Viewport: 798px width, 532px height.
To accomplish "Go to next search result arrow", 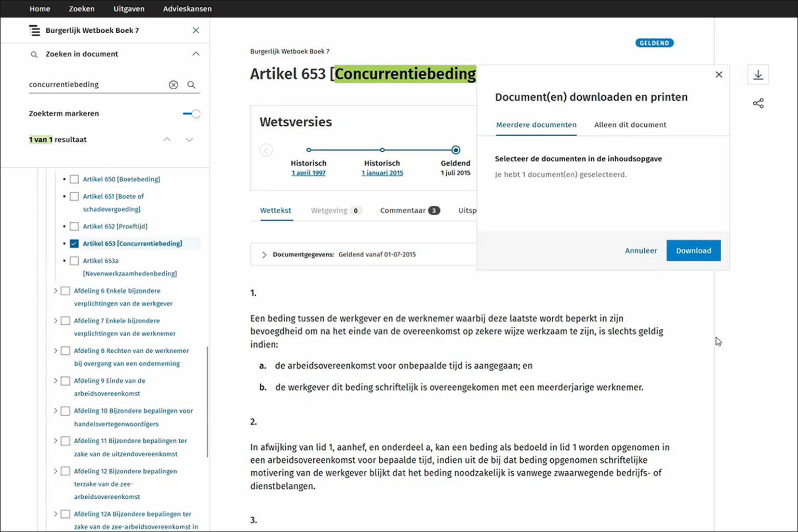I will 189,140.
